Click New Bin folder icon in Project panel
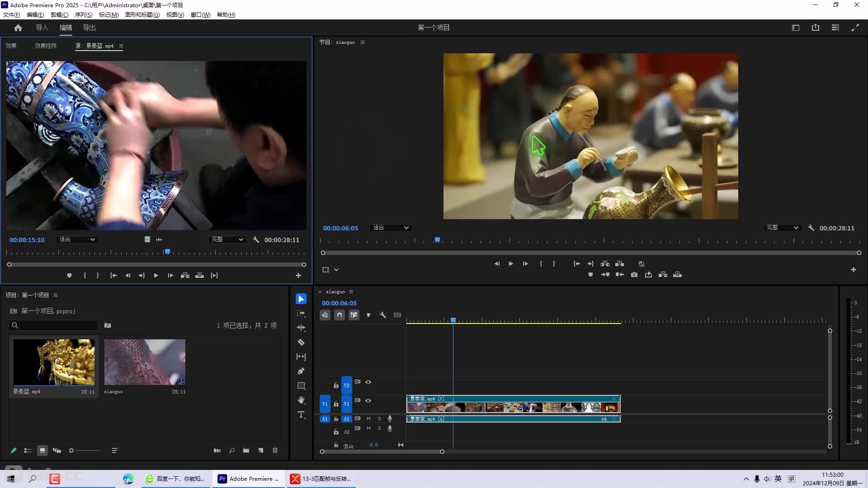Image resolution: width=868 pixels, height=488 pixels. click(x=246, y=451)
